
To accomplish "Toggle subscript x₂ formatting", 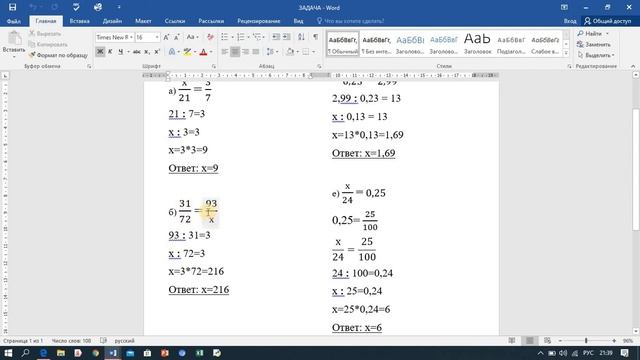I will pyautogui.click(x=147, y=52).
